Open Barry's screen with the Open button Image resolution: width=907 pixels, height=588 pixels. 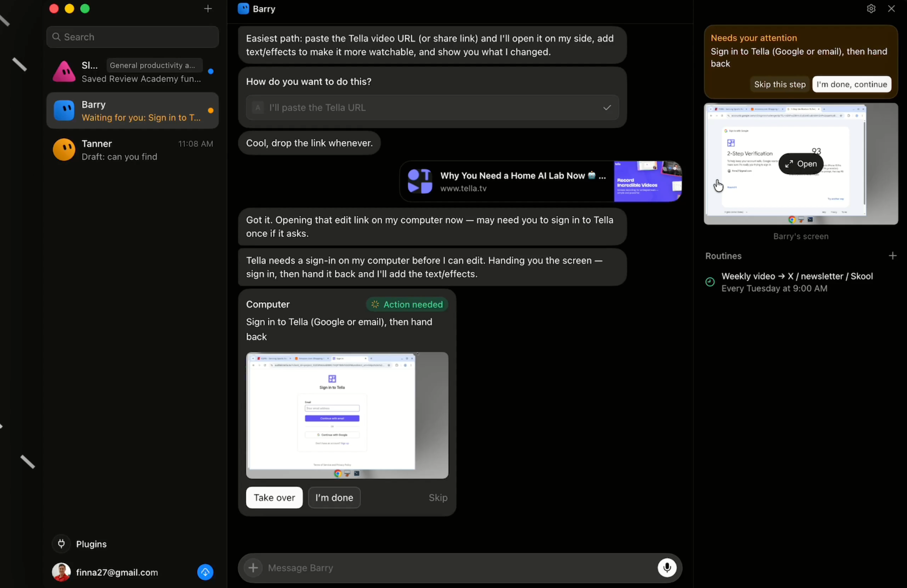(801, 164)
